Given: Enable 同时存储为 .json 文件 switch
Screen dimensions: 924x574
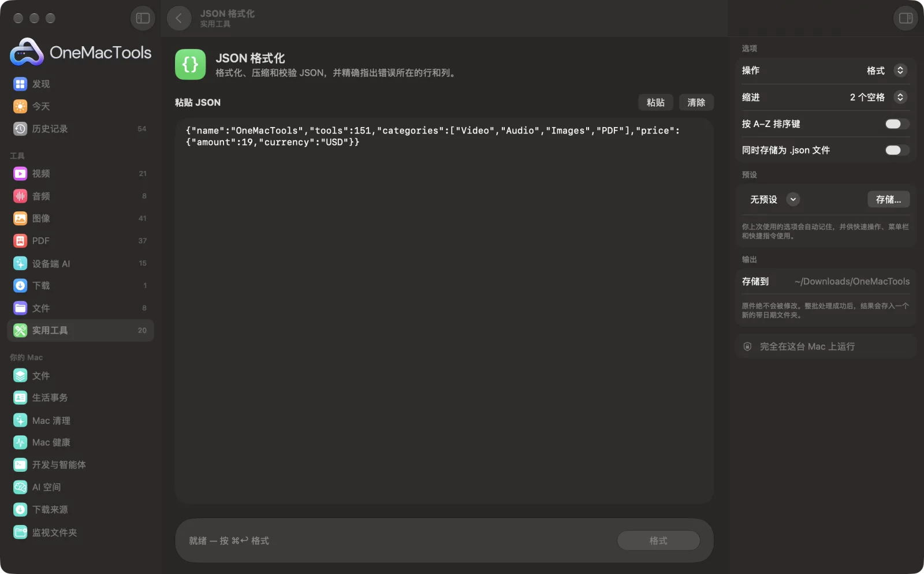Looking at the screenshot, I should [897, 150].
